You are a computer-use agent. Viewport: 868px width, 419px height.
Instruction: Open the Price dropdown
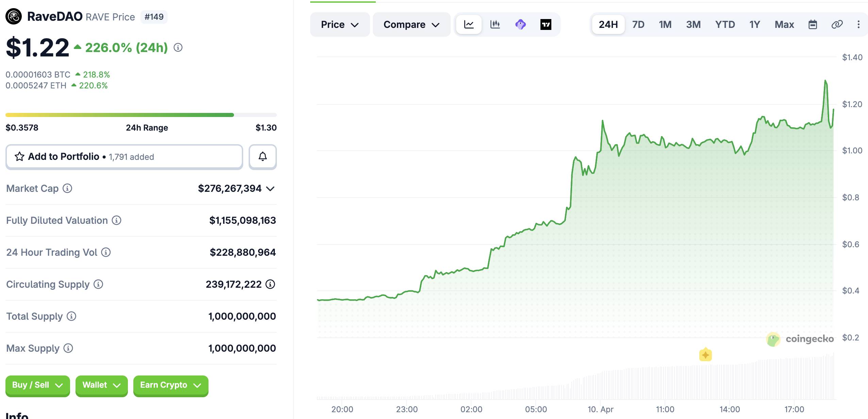point(339,24)
